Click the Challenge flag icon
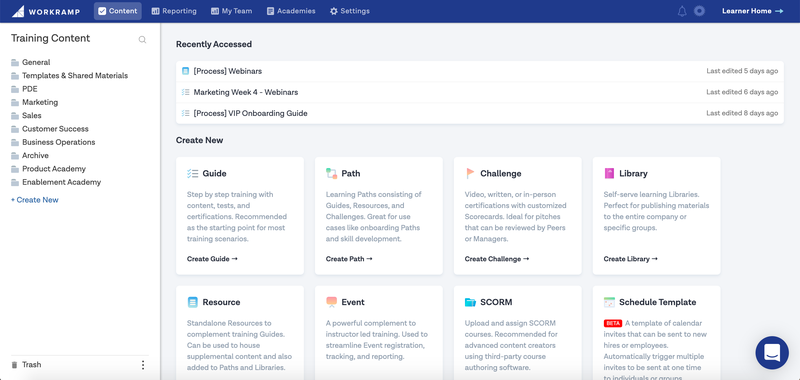This screenshot has width=800, height=380. [x=470, y=173]
